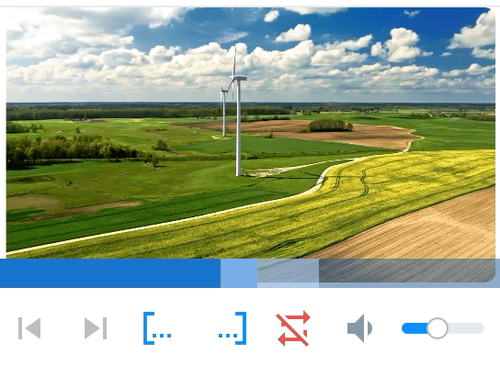Mute audio with the speaker icon
The height and width of the screenshot is (365, 500).
[x=360, y=328]
